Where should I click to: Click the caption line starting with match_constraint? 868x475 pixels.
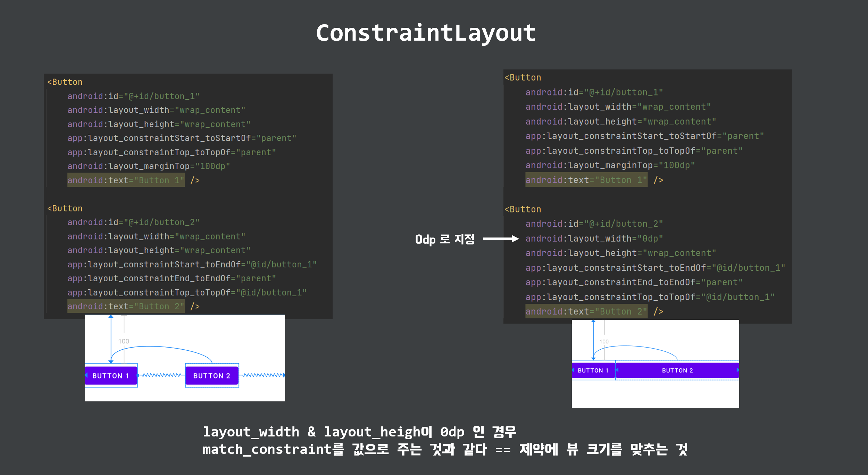(x=445, y=449)
